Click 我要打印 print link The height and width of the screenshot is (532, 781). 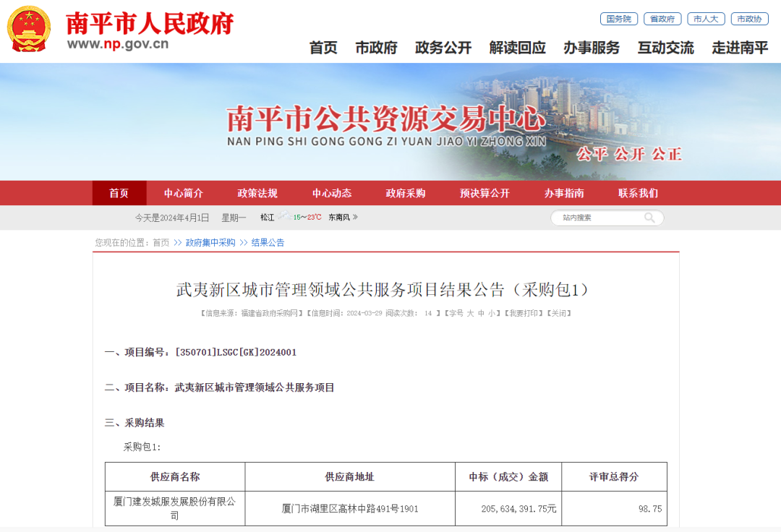(x=523, y=313)
